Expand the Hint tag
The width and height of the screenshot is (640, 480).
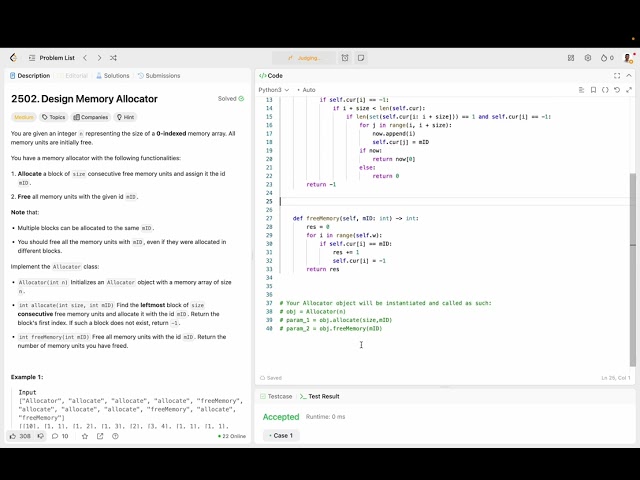pyautogui.click(x=125, y=117)
